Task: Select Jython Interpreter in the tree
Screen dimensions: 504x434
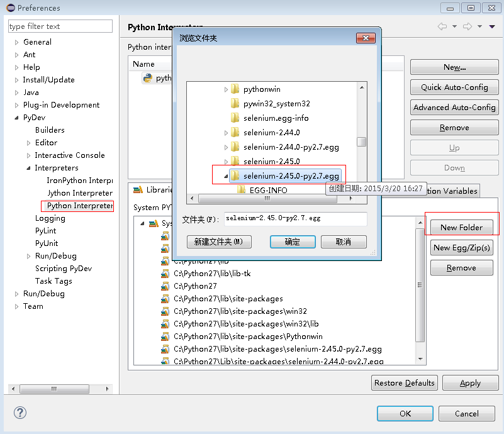Action: (x=80, y=193)
